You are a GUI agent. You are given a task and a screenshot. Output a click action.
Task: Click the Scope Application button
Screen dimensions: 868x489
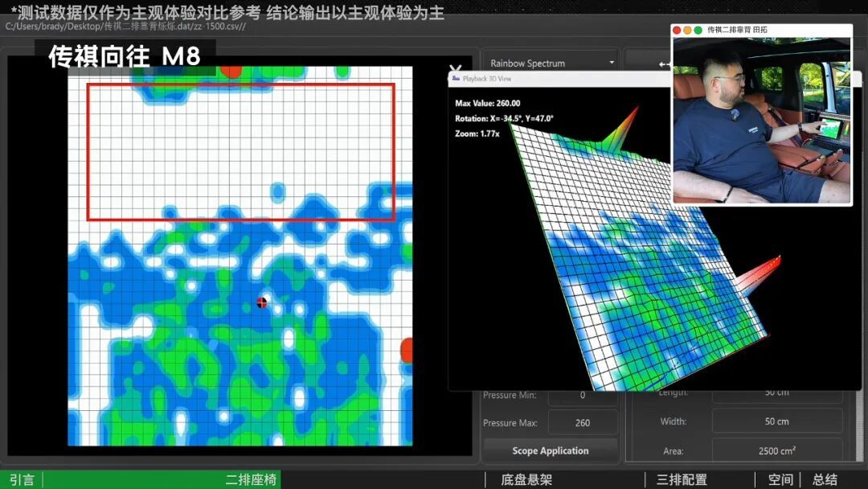551,450
